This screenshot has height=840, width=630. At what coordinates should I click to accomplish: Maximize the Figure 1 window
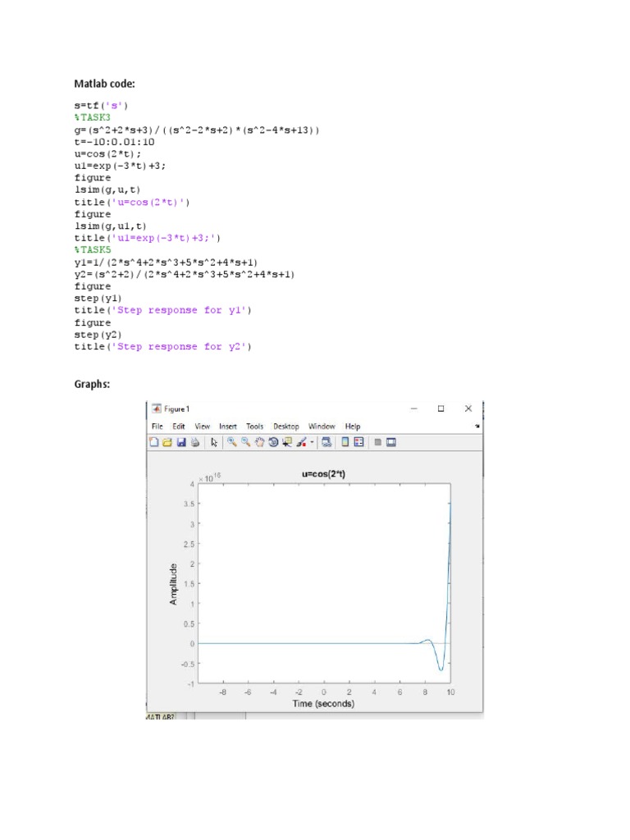point(441,409)
